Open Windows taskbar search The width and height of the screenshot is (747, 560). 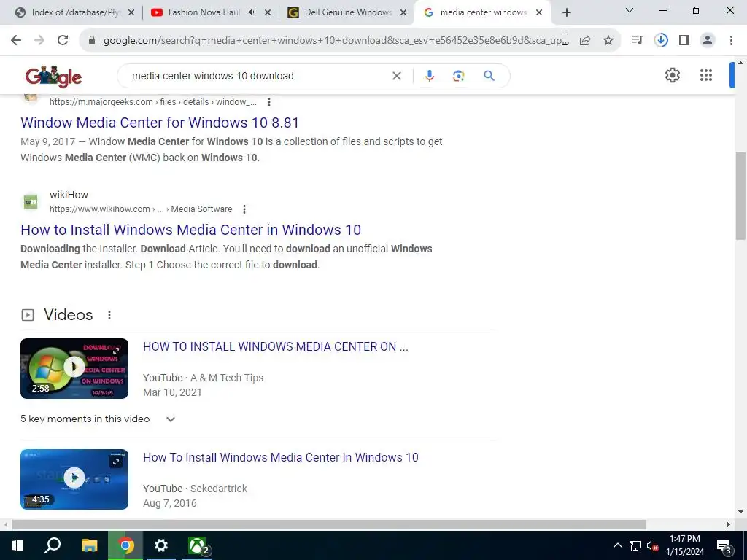coord(53,545)
